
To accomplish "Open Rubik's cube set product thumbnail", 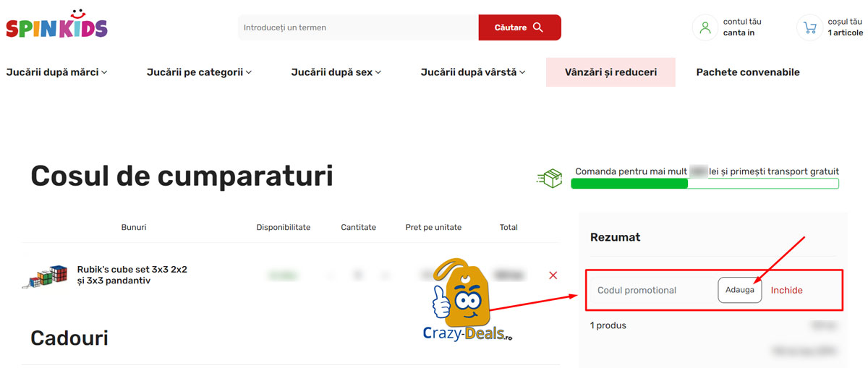I will tap(45, 275).
